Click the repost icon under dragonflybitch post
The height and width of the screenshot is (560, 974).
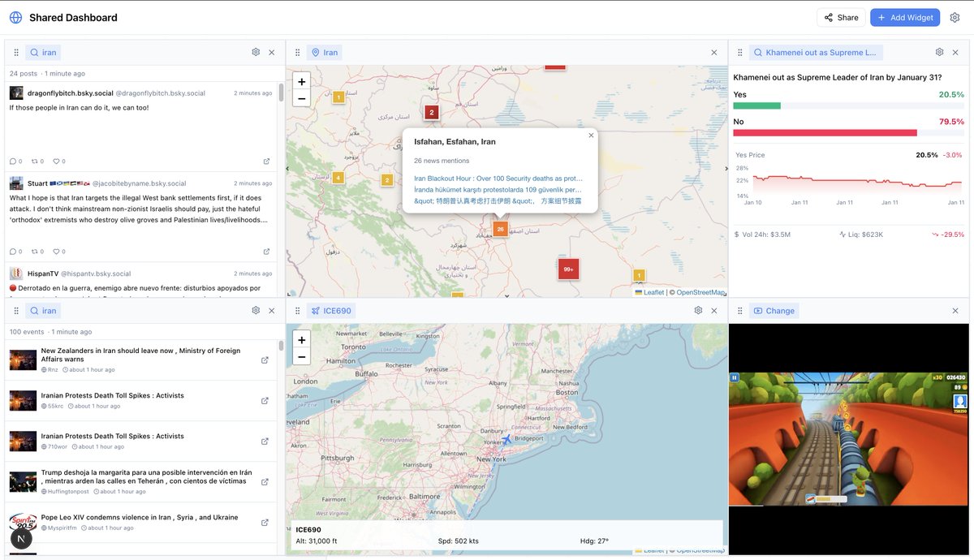(x=35, y=161)
